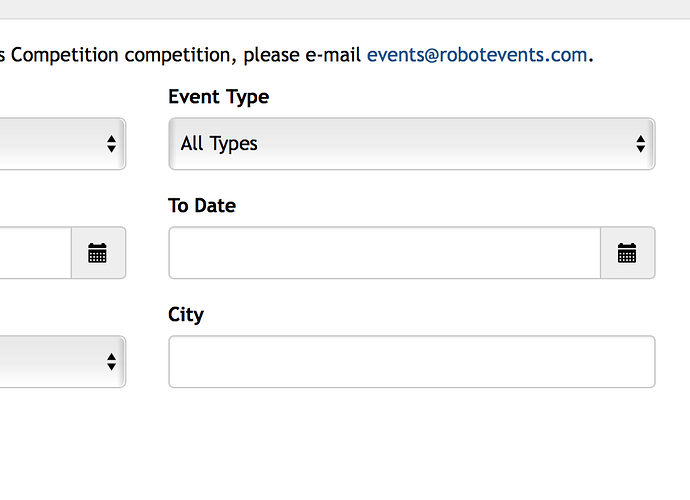Click the 'All Types' selected value text

219,144
